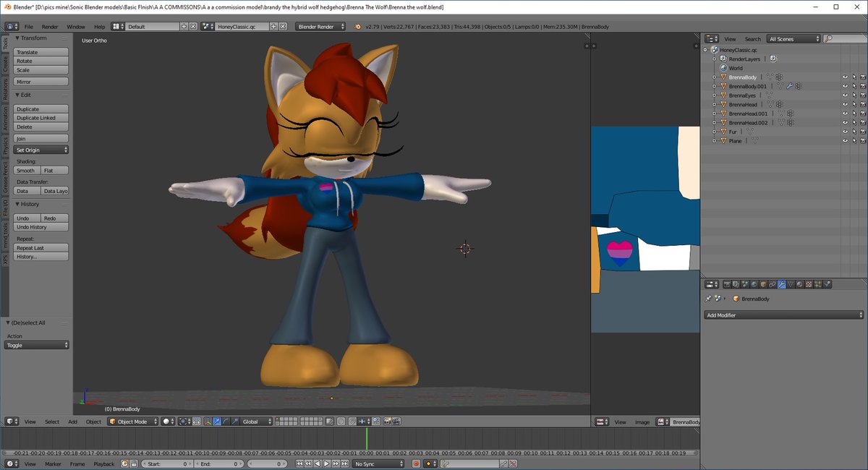Image resolution: width=868 pixels, height=470 pixels.
Task: Open the No Sync playback dropdown
Action: coord(378,463)
